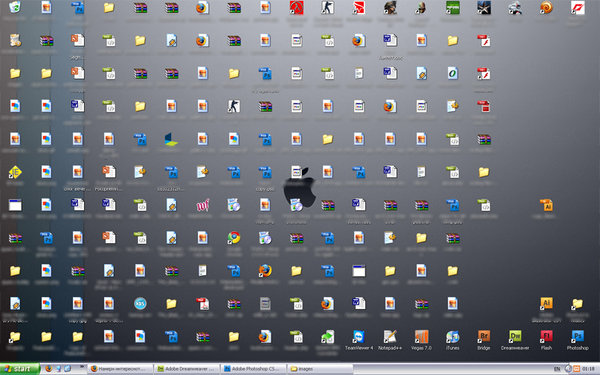Screen dimensions: 600x375
Task: Select the Adobe Bridge desktop shortcut
Action: [x=484, y=340]
